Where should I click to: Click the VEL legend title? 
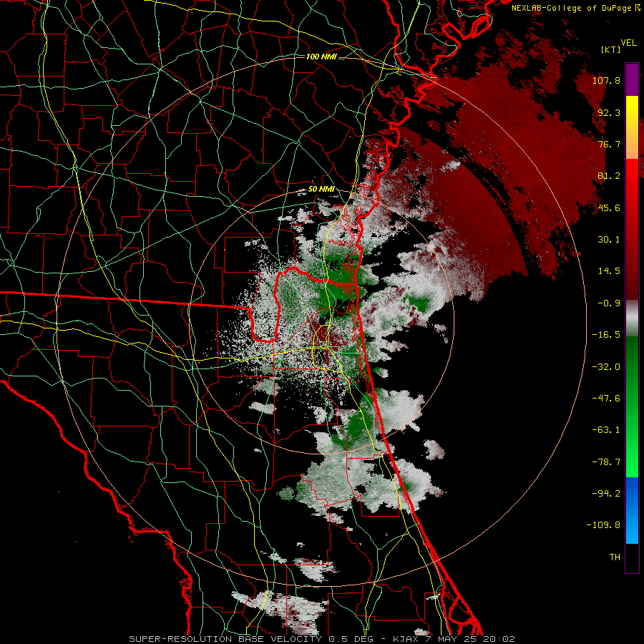click(x=628, y=43)
